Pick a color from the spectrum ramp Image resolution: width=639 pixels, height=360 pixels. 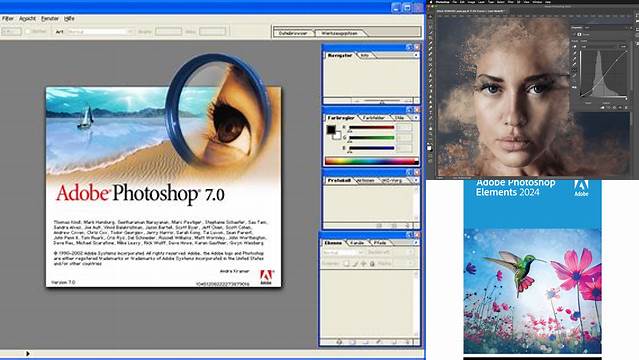(372, 161)
